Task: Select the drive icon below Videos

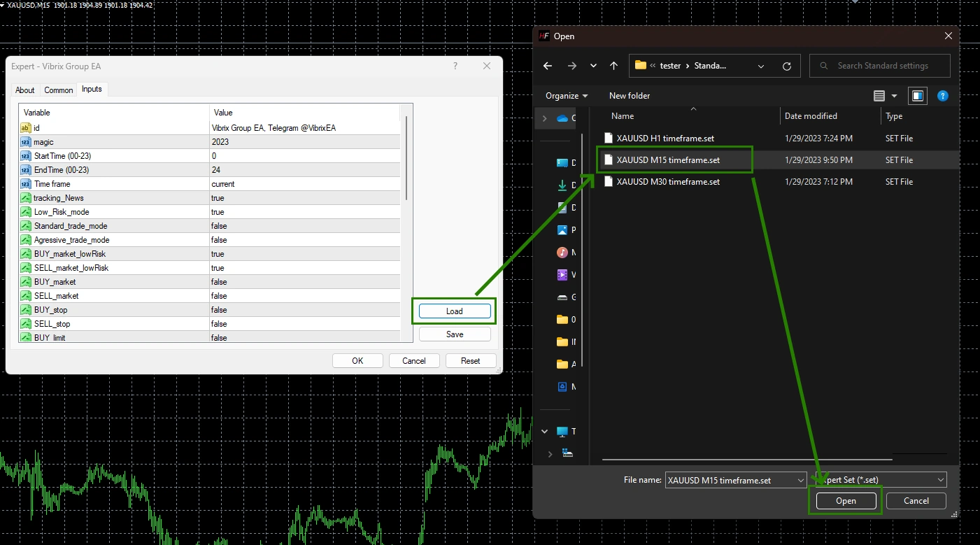Action: [x=562, y=297]
